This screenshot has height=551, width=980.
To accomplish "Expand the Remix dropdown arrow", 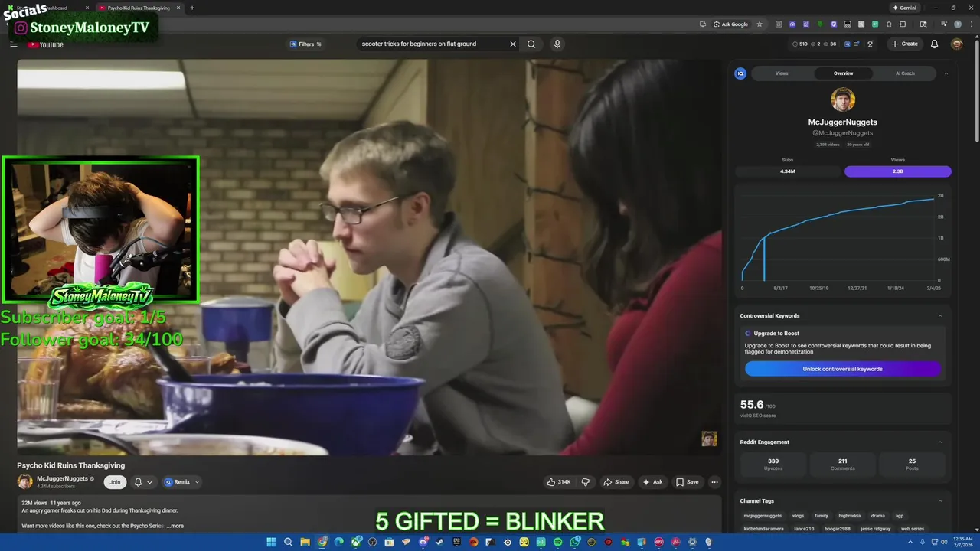I will 197,482.
